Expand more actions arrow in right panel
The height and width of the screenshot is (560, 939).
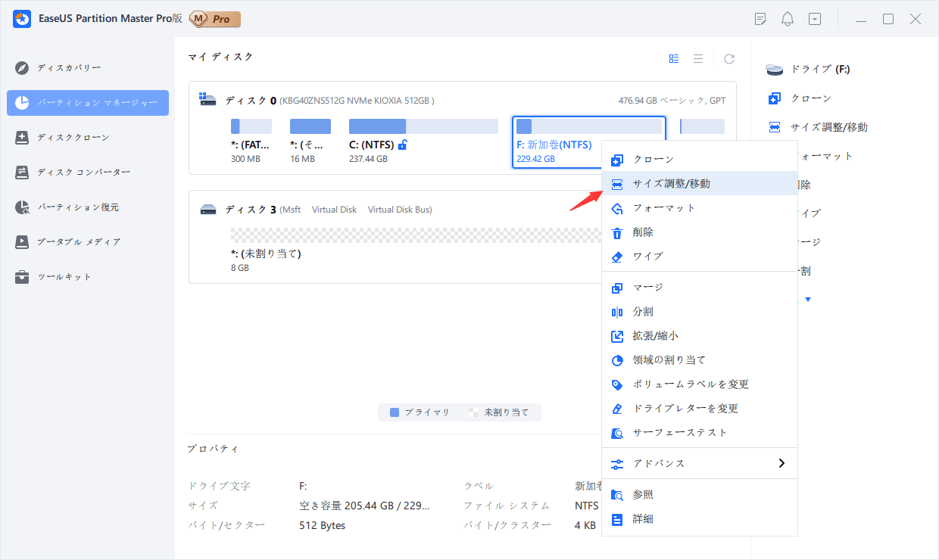[x=808, y=300]
